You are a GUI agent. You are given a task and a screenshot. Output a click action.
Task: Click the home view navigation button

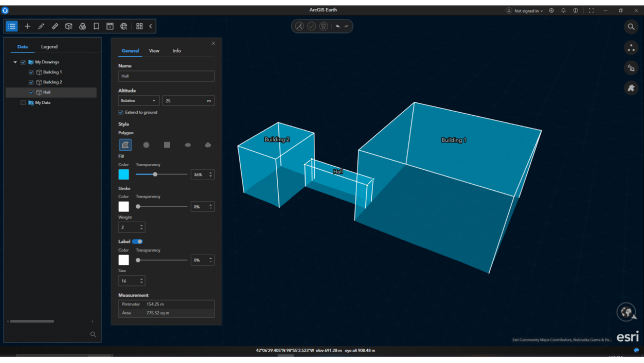click(x=631, y=48)
